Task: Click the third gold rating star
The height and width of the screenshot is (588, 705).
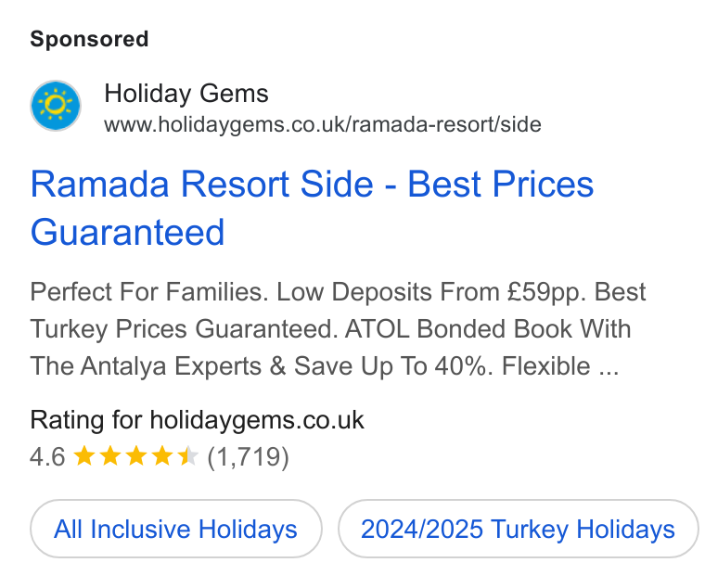Action: pyautogui.click(x=136, y=456)
